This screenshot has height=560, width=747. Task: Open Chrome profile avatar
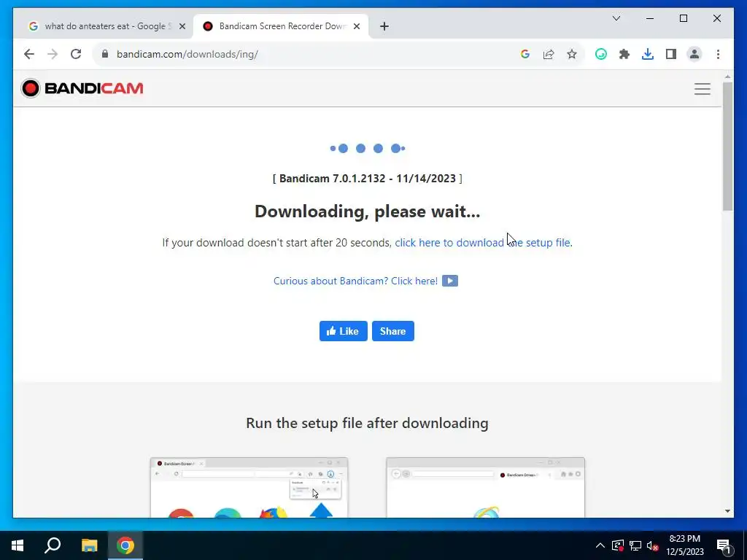click(694, 54)
